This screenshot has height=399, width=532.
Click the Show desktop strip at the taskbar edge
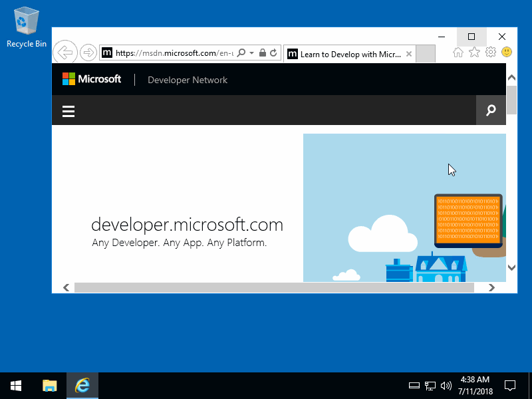530,386
